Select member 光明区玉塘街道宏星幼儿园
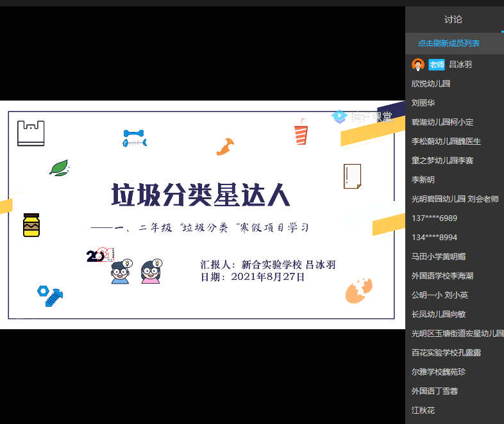 [x=458, y=334]
